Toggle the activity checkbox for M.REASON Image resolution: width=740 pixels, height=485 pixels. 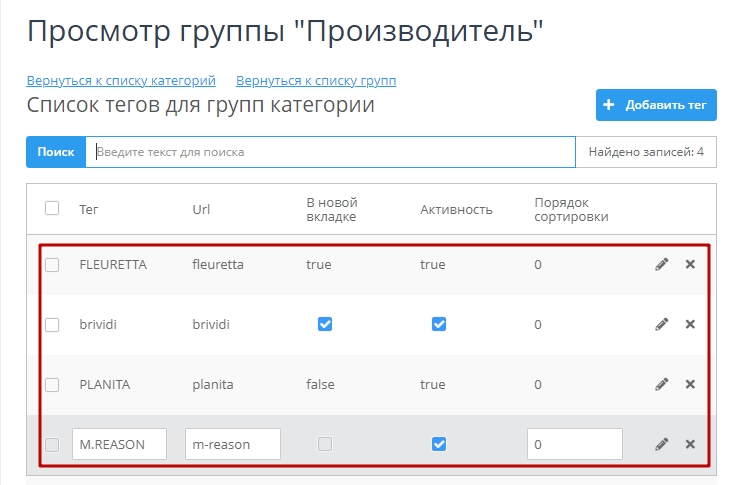tap(438, 444)
